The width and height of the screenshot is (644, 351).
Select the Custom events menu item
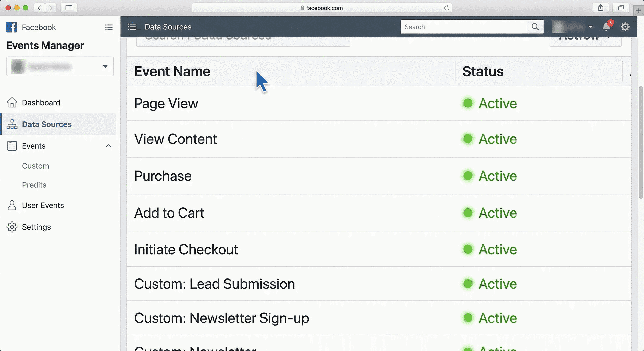pos(36,166)
